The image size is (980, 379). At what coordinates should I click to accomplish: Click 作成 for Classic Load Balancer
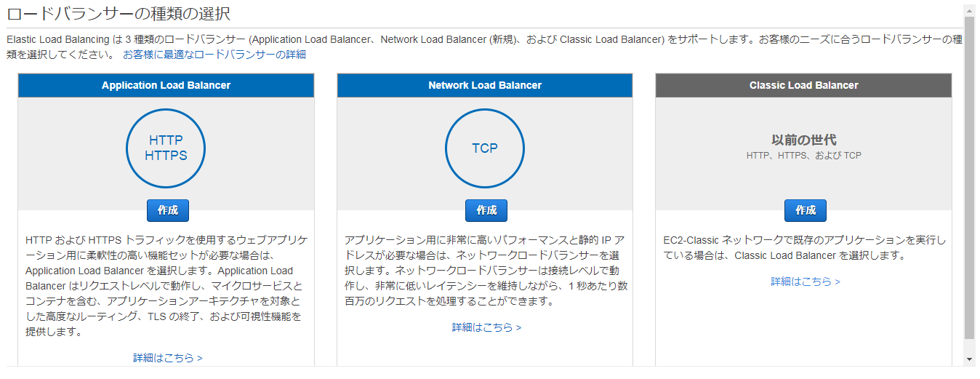tap(805, 210)
